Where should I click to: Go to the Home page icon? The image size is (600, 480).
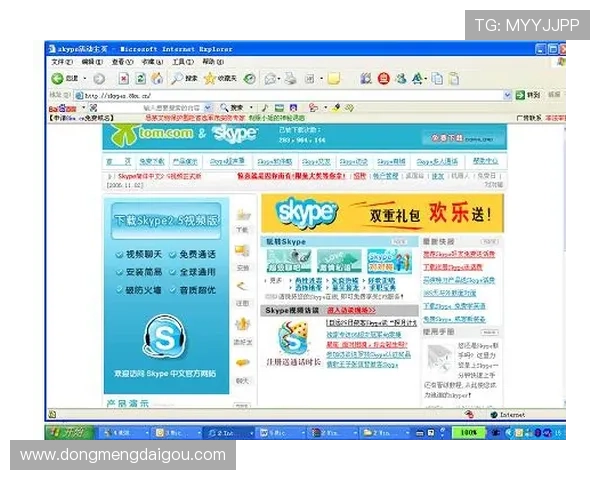tap(157, 78)
